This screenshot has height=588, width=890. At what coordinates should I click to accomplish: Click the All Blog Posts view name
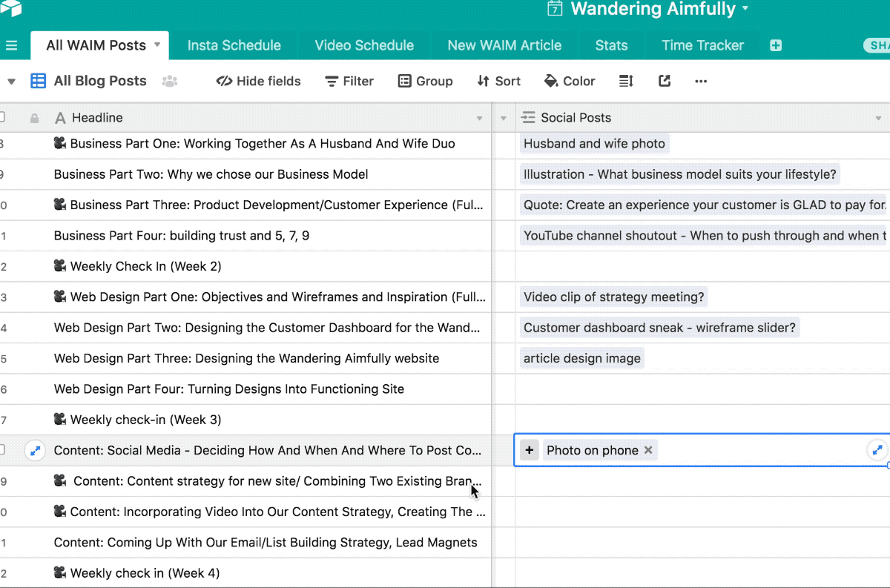point(100,81)
